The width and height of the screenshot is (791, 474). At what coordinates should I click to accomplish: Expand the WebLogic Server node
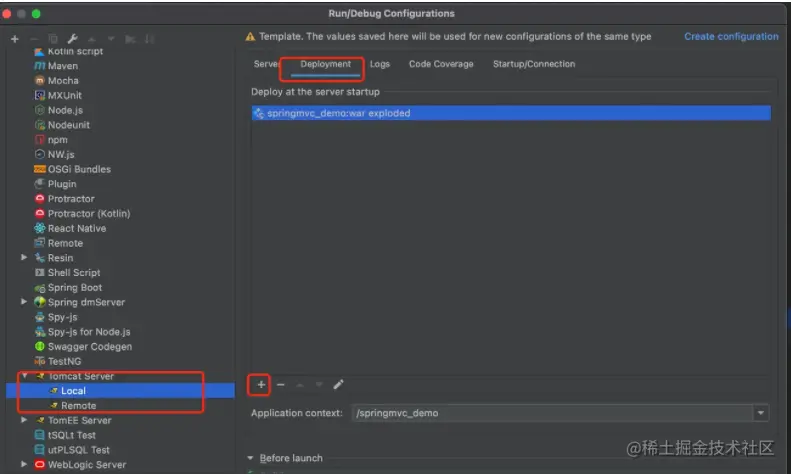tap(24, 464)
